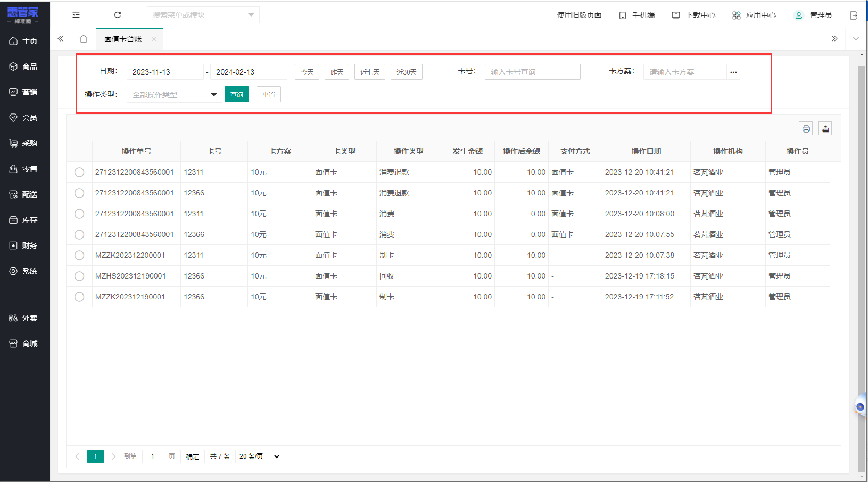
Task: Select radio for row 12366 消费退款
Action: 79,193
